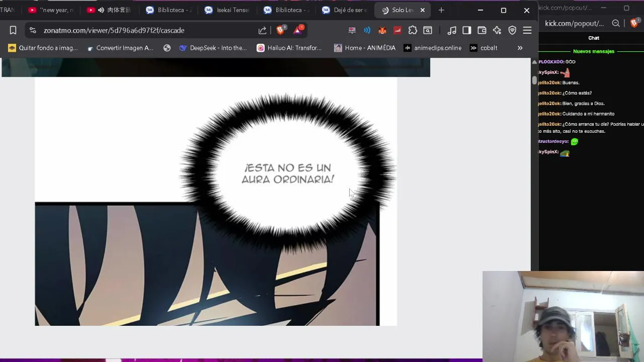Open the music note playlist icon
The height and width of the screenshot is (362, 644).
click(x=452, y=31)
